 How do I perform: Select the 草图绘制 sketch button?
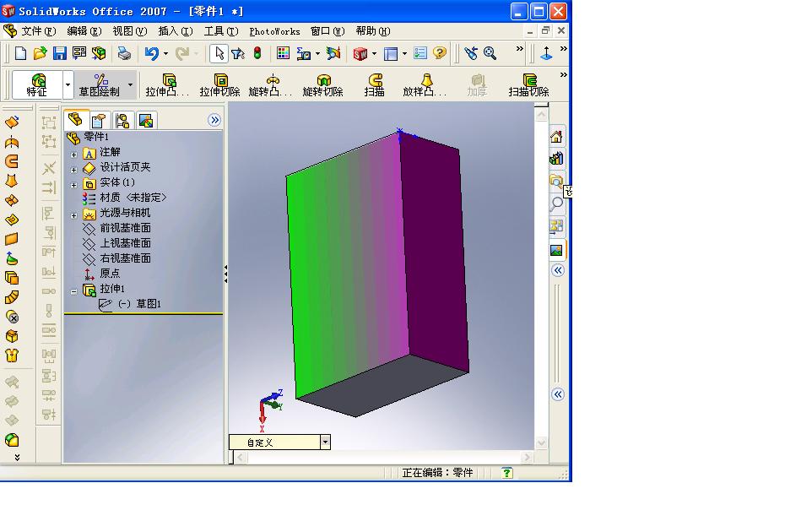click(x=100, y=85)
